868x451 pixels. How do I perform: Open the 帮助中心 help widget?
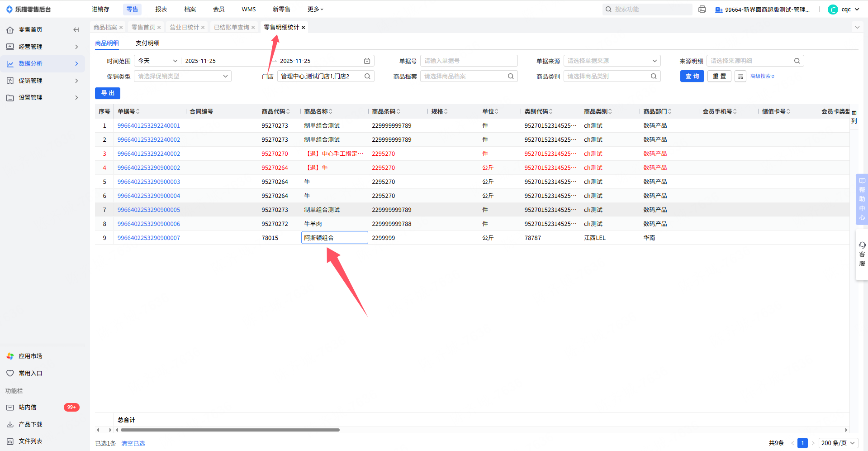[x=862, y=199]
